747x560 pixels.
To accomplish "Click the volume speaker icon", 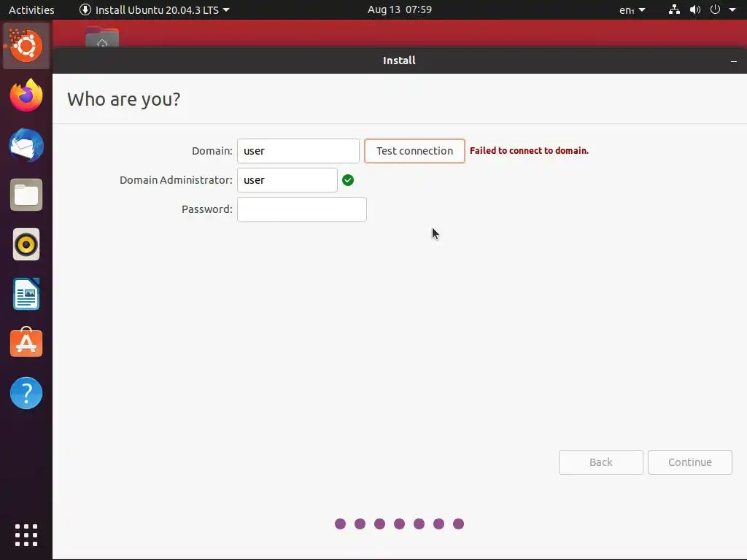I will click(x=695, y=9).
